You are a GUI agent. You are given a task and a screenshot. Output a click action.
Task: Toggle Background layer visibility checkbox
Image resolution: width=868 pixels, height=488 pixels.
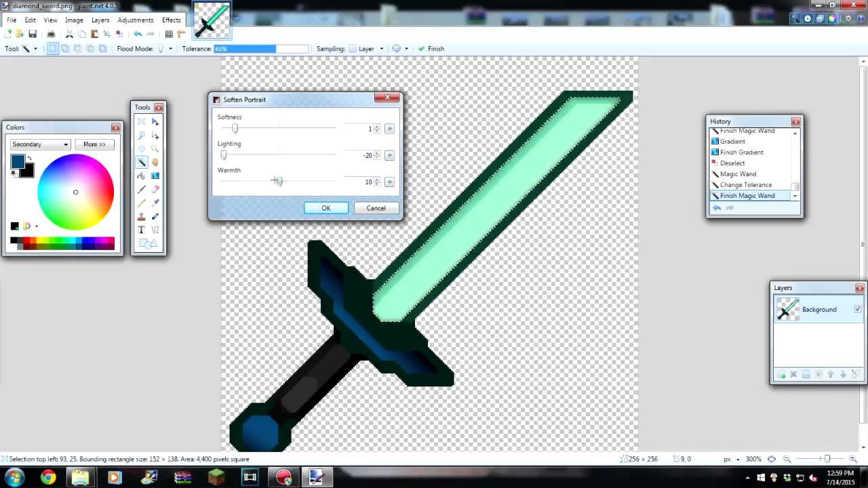point(858,309)
